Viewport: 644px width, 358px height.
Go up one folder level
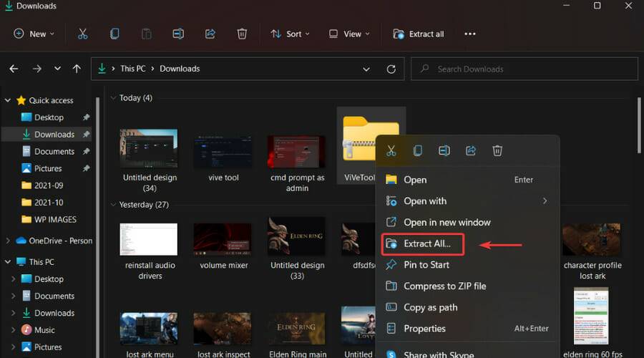[x=77, y=69]
